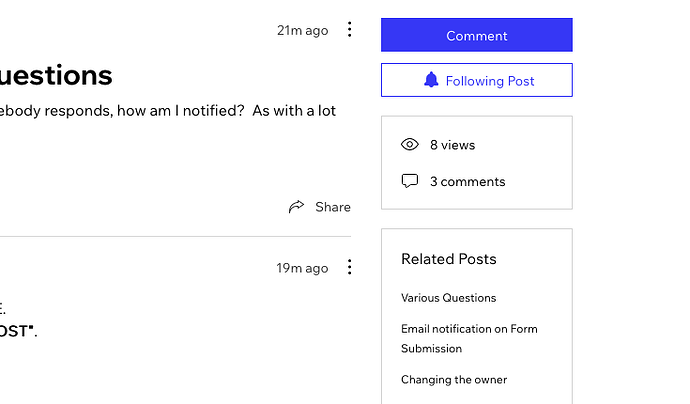Click the Share arrow icon
This screenshot has width=690, height=404.
click(296, 207)
